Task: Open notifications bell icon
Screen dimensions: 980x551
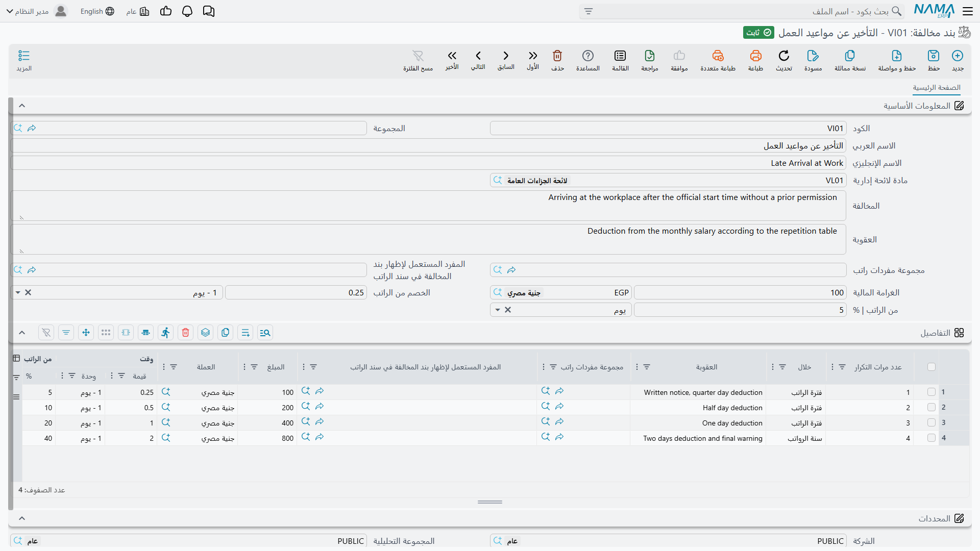Action: pos(187,11)
